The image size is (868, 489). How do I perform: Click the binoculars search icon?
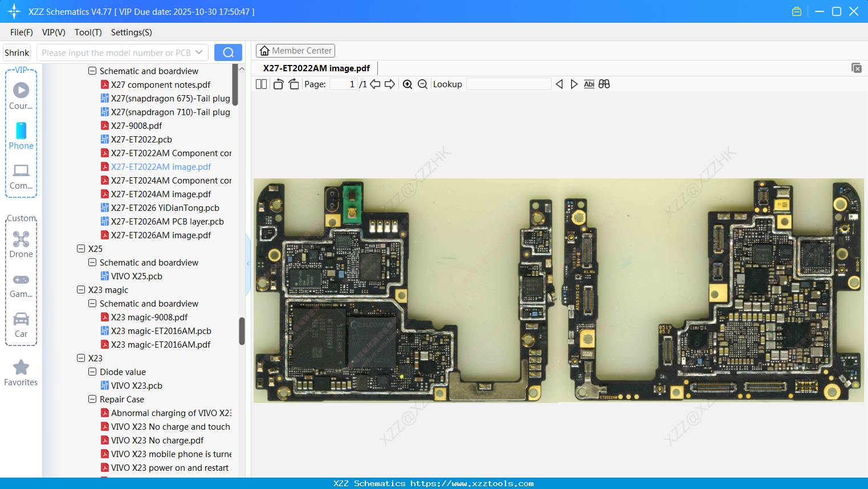(604, 84)
